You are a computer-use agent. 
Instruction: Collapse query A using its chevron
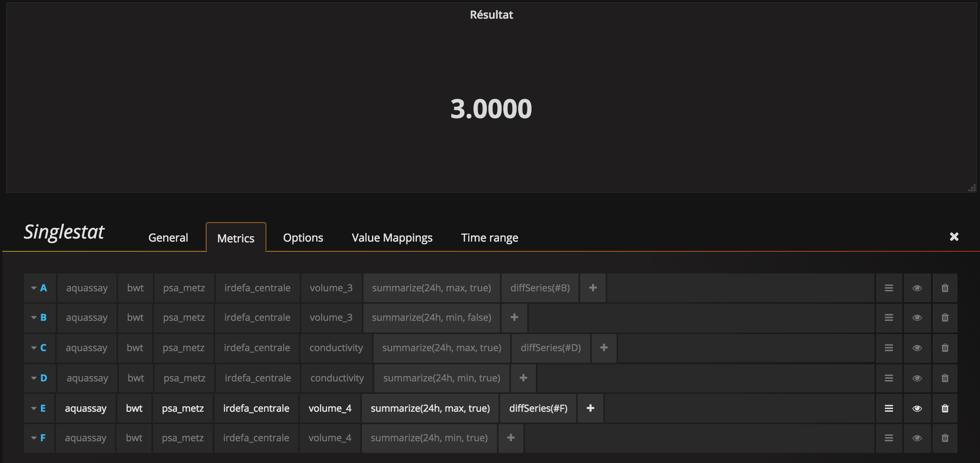[x=33, y=288]
